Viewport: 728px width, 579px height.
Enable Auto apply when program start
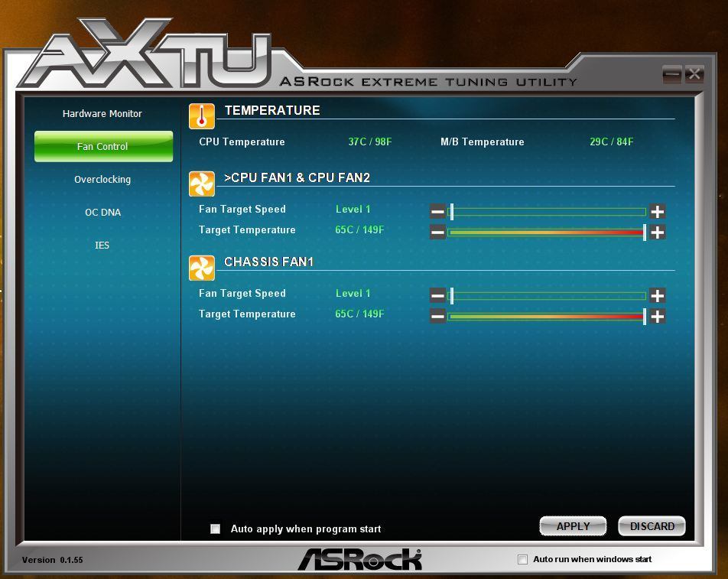215,529
